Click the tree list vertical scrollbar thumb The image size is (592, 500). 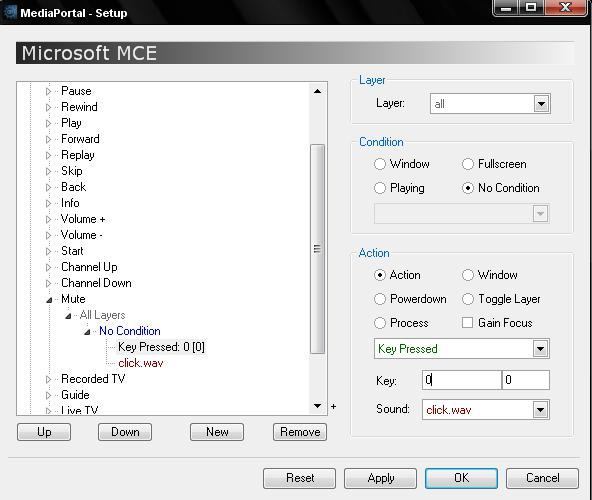(318, 249)
